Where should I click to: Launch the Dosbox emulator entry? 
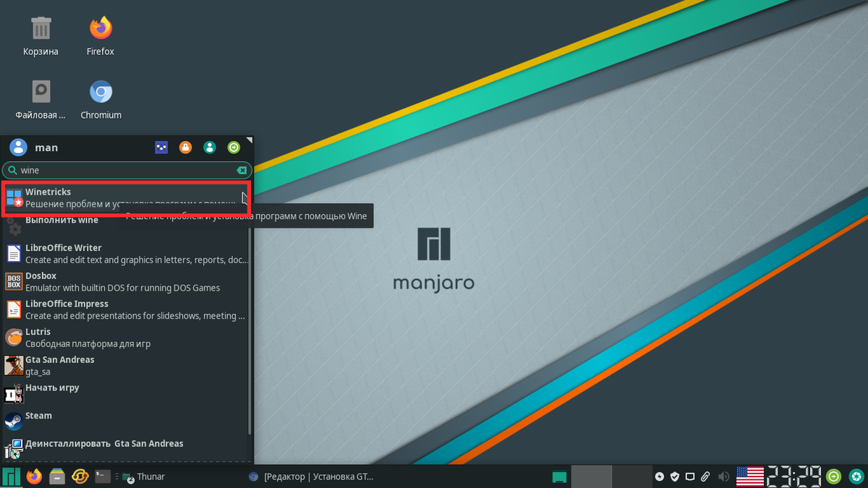[126, 282]
